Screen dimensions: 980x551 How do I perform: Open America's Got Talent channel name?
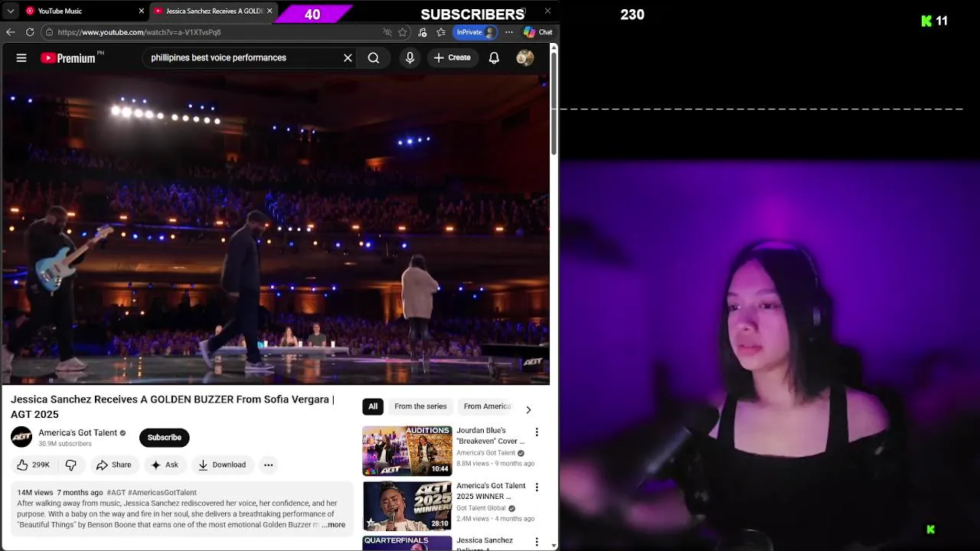click(78, 432)
